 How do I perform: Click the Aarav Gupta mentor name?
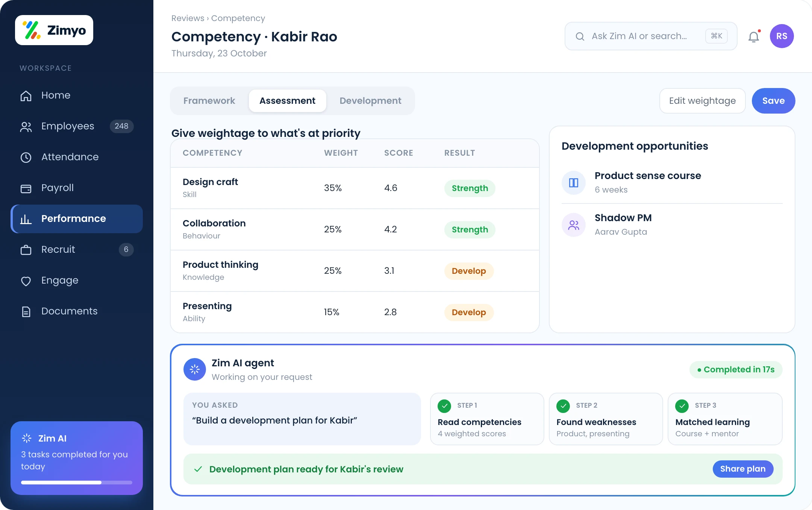[621, 232]
